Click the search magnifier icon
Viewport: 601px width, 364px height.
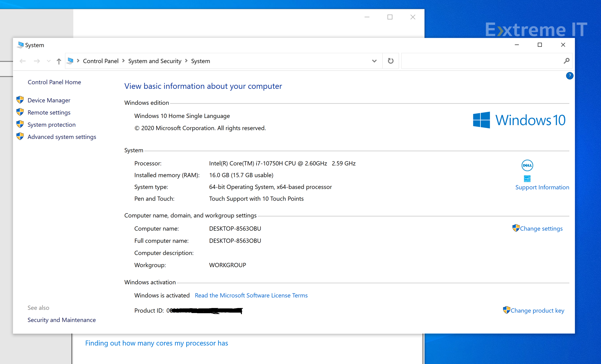pos(567,61)
